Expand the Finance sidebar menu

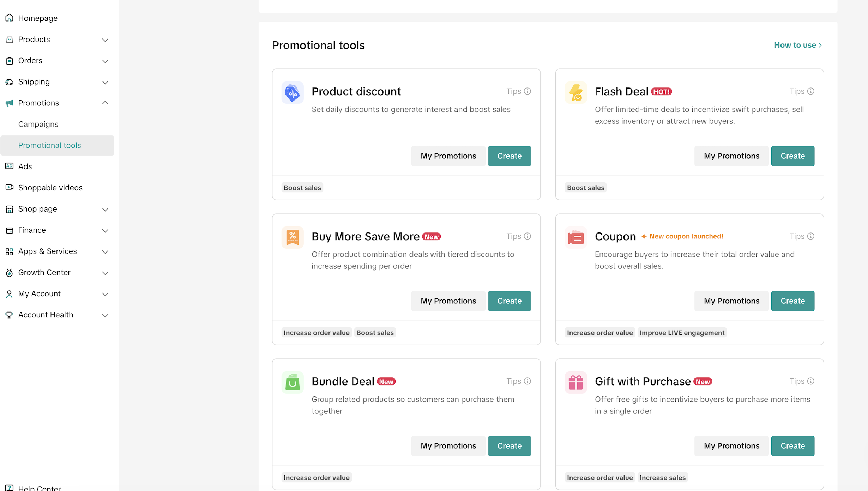tap(105, 230)
